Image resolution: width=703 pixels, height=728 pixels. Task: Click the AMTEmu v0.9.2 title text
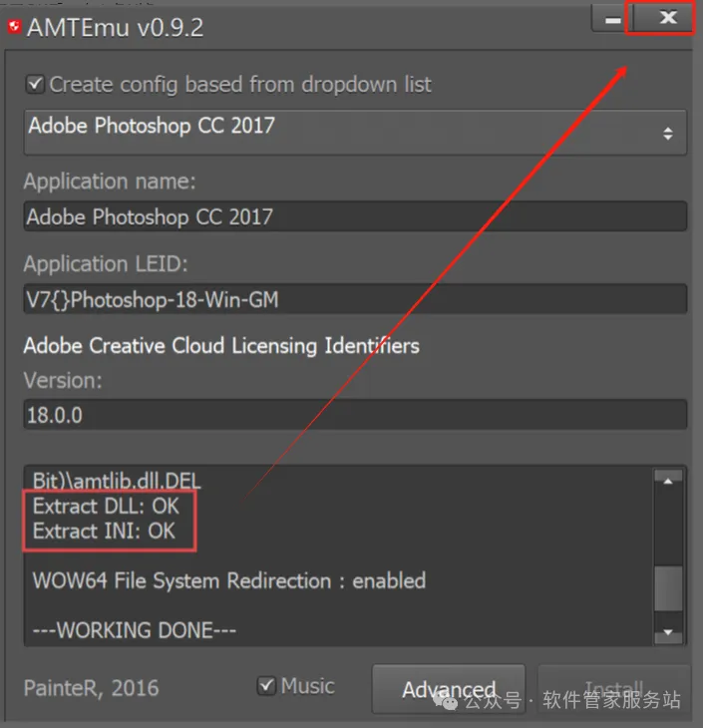pos(116,27)
